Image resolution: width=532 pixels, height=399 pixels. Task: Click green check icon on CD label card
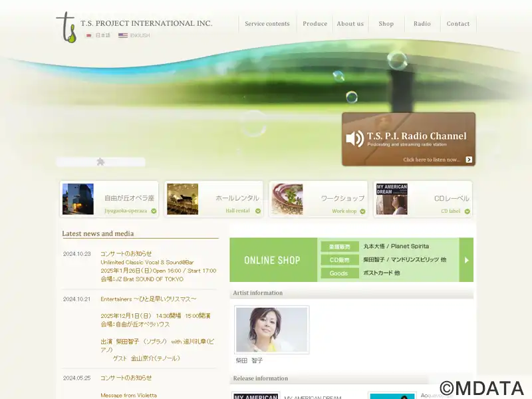click(x=467, y=211)
